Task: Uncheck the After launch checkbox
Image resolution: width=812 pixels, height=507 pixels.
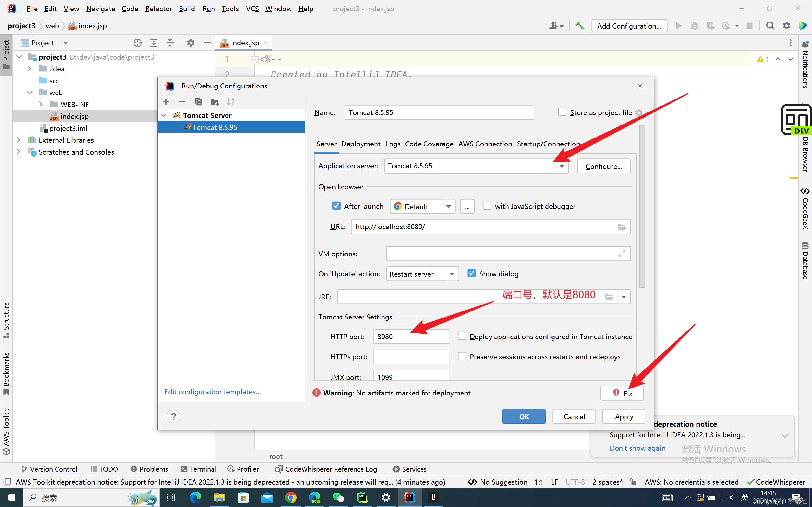Action: click(x=336, y=206)
